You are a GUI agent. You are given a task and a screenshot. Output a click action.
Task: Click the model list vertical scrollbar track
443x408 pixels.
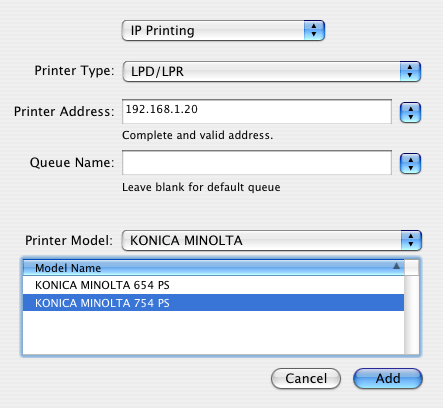point(412,315)
